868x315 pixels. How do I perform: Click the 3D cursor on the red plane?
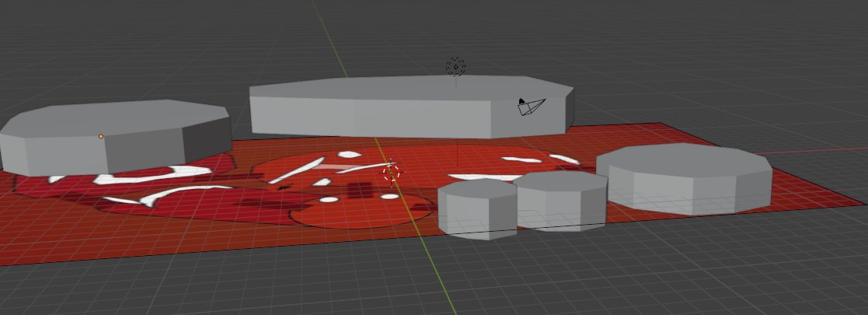(x=392, y=172)
